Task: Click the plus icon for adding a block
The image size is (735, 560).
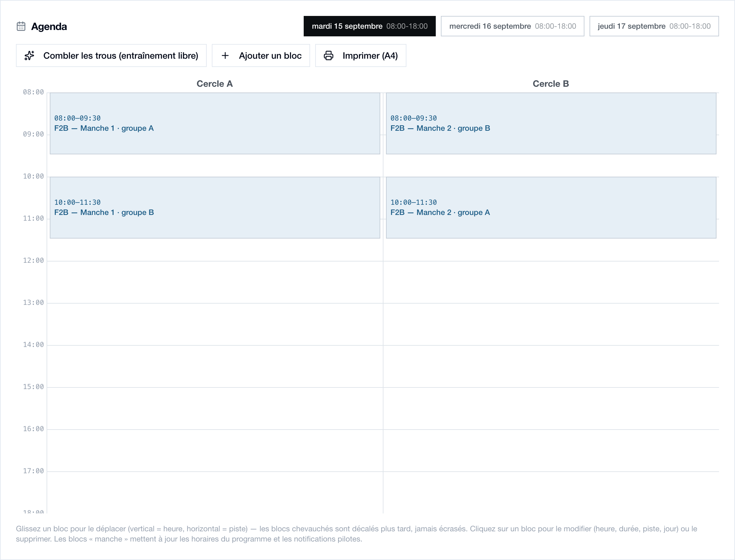Action: click(x=225, y=56)
